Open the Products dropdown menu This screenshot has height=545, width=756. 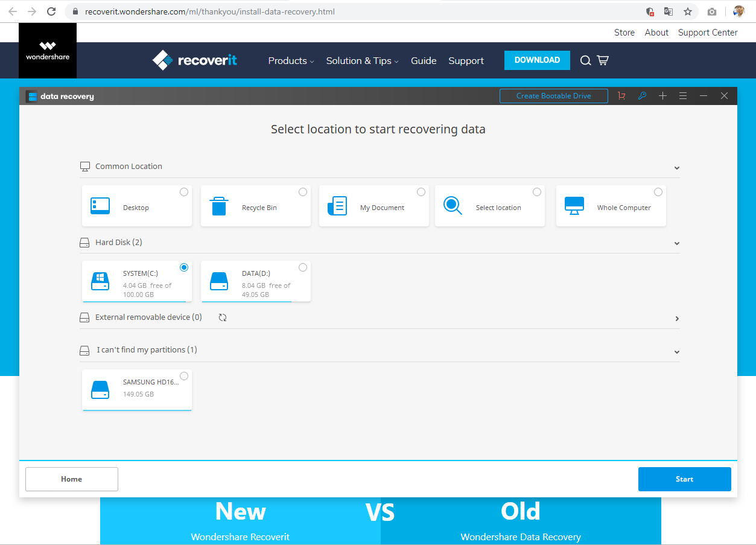pyautogui.click(x=291, y=60)
